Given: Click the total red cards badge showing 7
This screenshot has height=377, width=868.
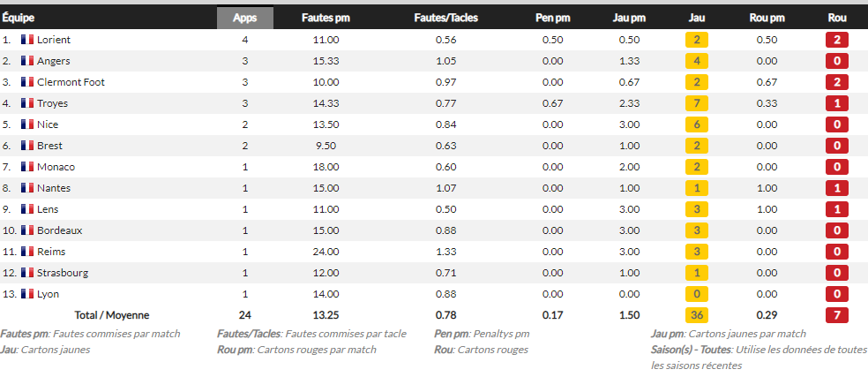Looking at the screenshot, I should (x=837, y=315).
